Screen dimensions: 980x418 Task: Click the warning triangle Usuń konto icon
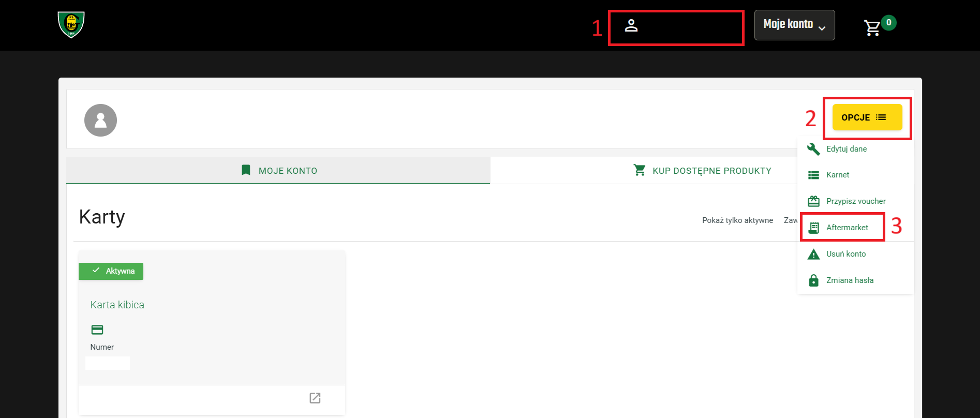tap(813, 254)
